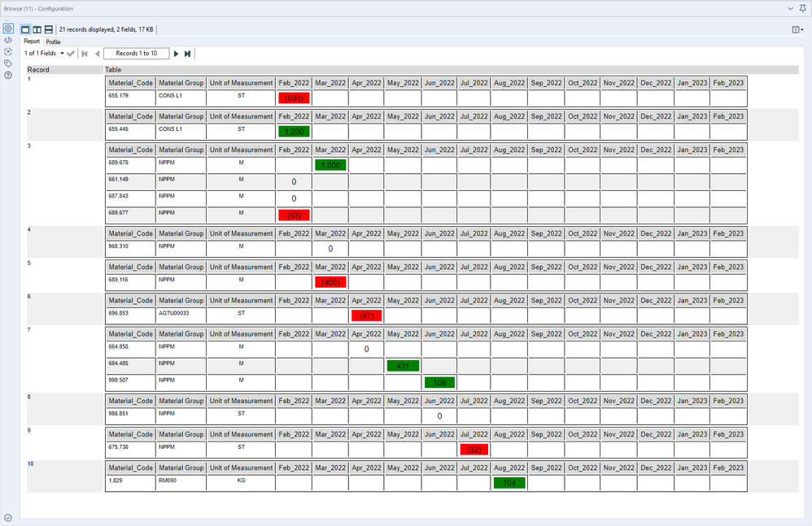Image resolution: width=812 pixels, height=526 pixels.
Task: Open the Annotation tag icon
Action: [x=8, y=63]
